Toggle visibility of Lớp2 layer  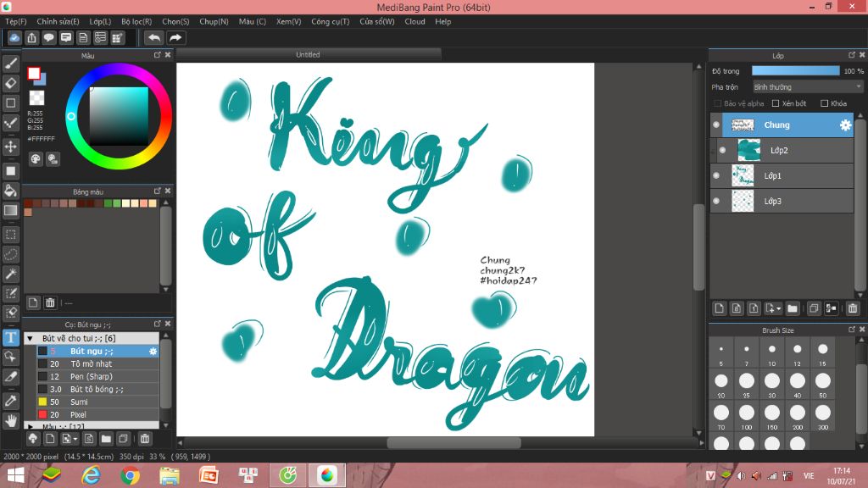click(x=722, y=151)
